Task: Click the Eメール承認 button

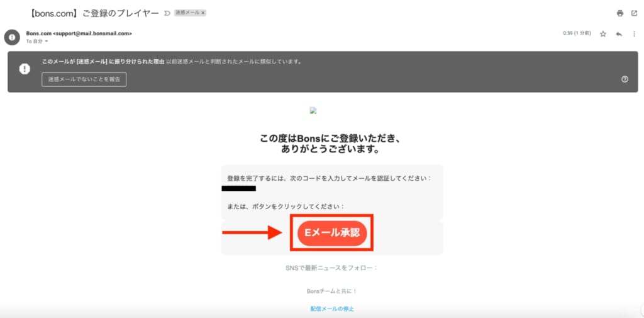Action: coord(332,233)
